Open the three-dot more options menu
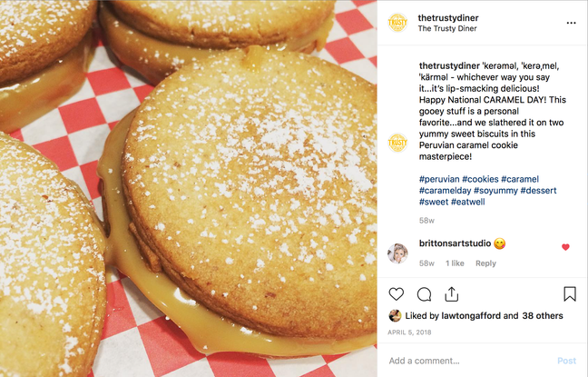Viewport: 588px width, 377px height. [571, 23]
